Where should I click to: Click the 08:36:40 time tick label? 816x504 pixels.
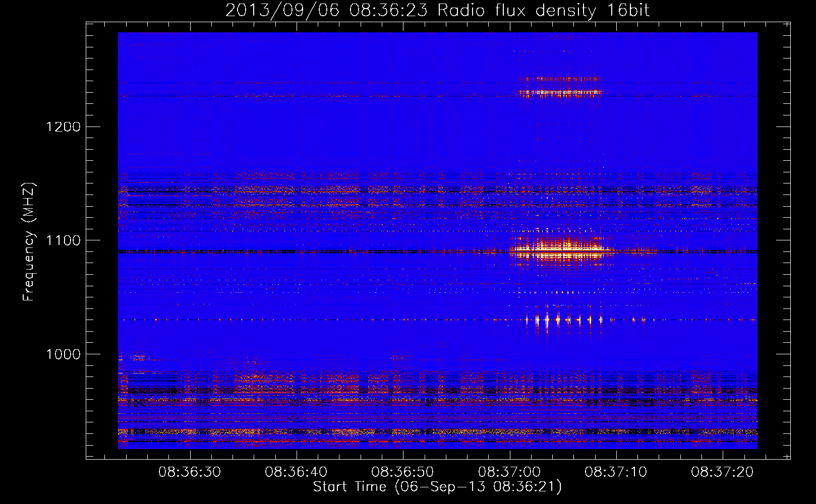[x=296, y=472]
